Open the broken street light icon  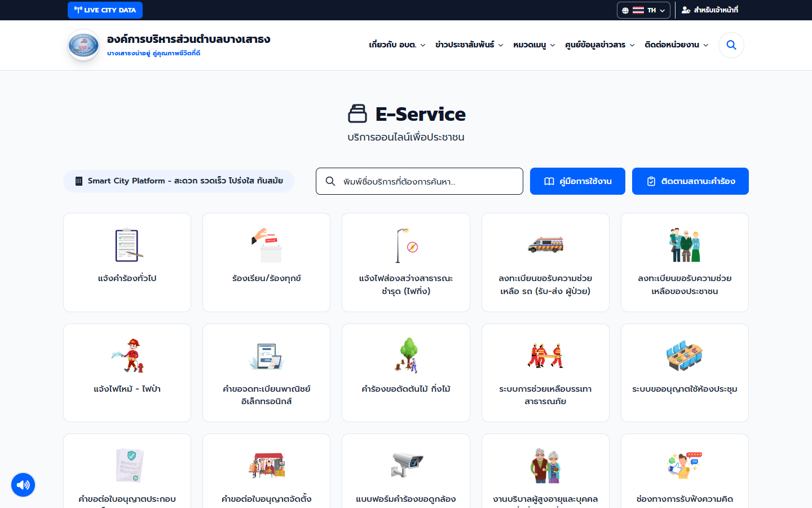[406, 245]
